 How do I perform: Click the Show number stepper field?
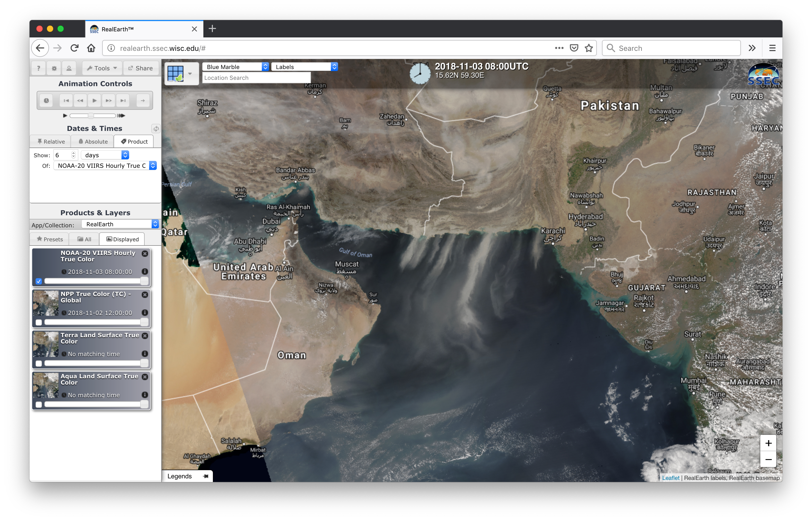pos(65,155)
